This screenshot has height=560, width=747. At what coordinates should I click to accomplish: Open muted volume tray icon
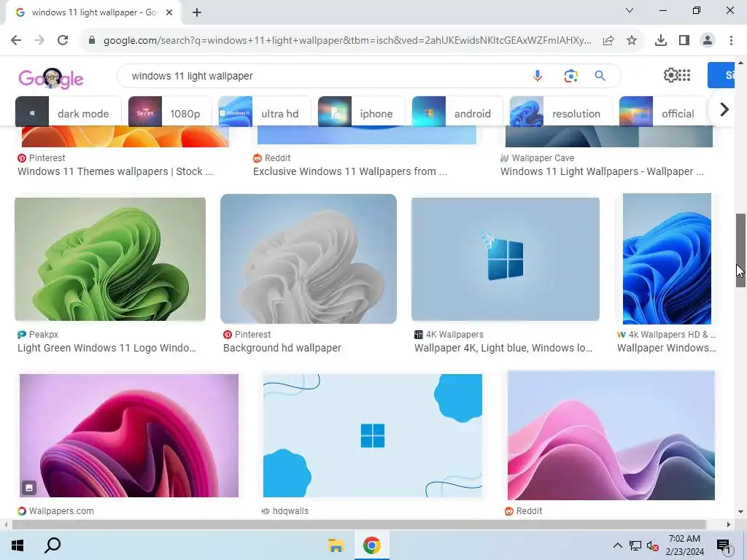click(653, 545)
